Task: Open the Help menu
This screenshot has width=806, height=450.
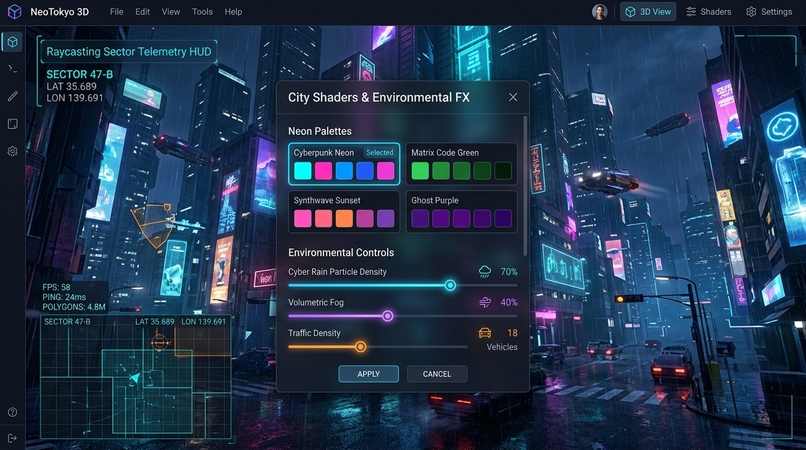Action: point(233,11)
